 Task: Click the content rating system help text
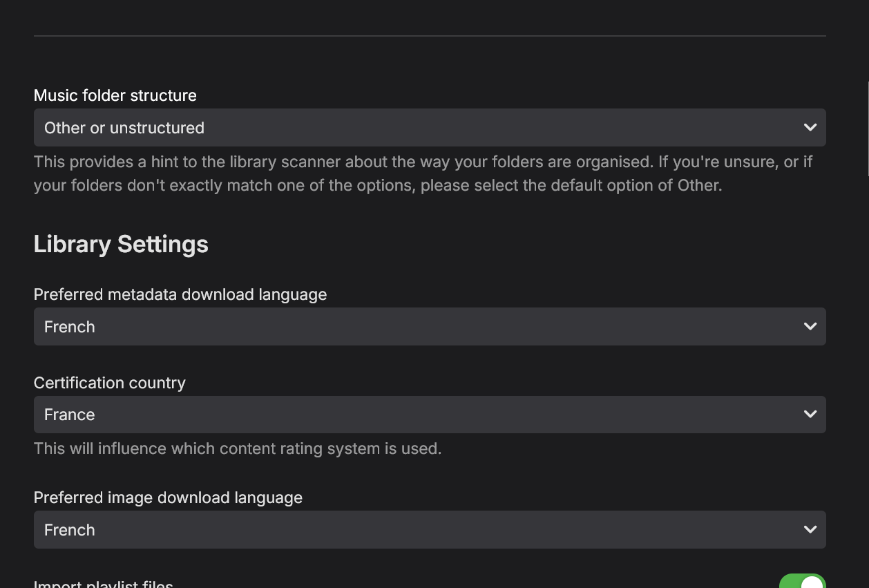238,448
